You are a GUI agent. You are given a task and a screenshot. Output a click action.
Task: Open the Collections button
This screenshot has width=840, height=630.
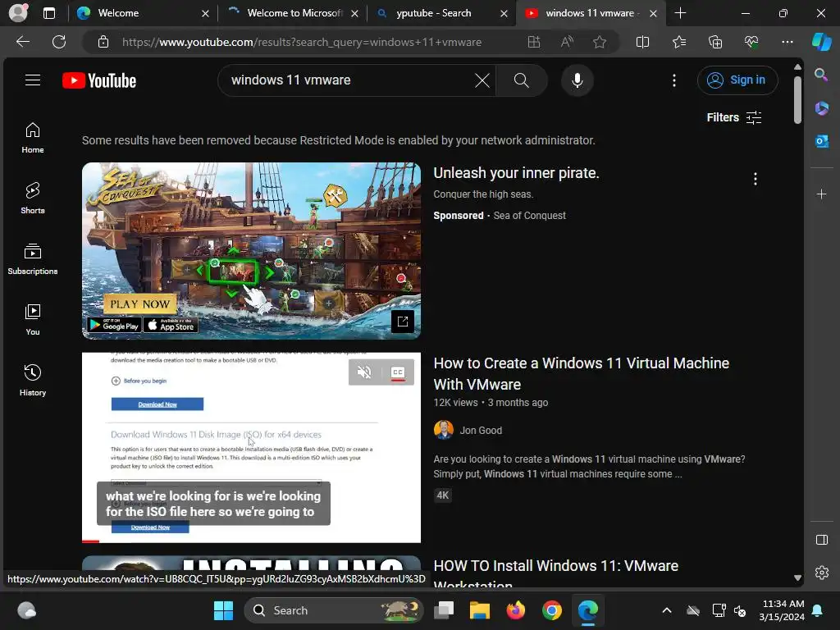click(715, 42)
